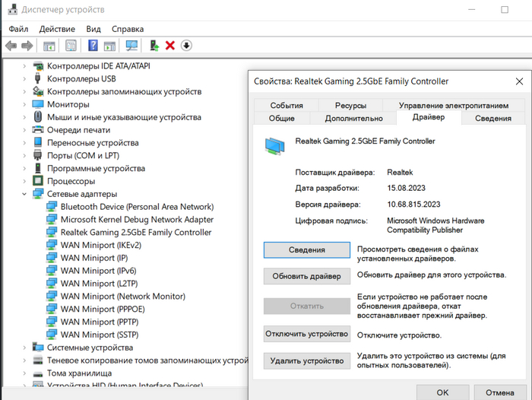Select Microsoft Kernel Debug Network Adapter
This screenshot has width=532, height=400.
(x=137, y=219)
